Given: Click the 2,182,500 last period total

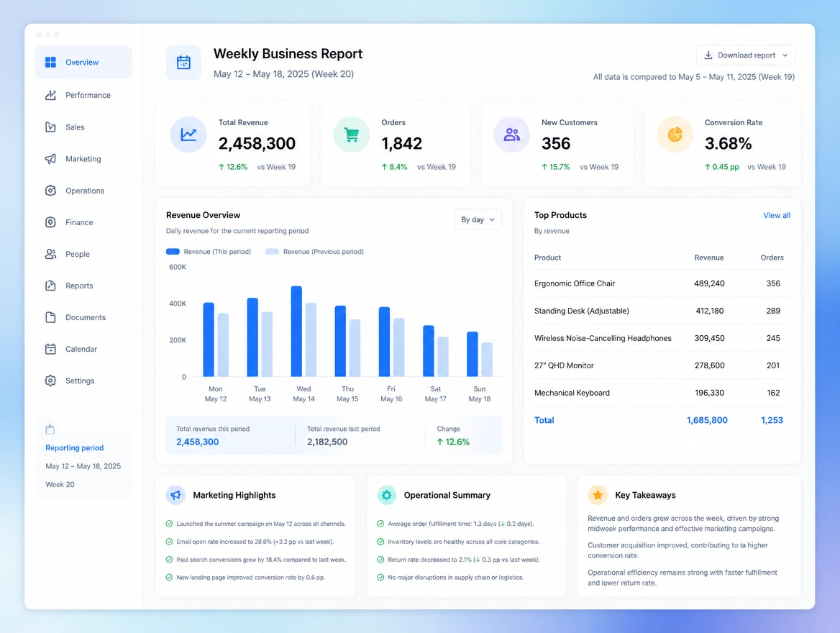Looking at the screenshot, I should pos(327,442).
